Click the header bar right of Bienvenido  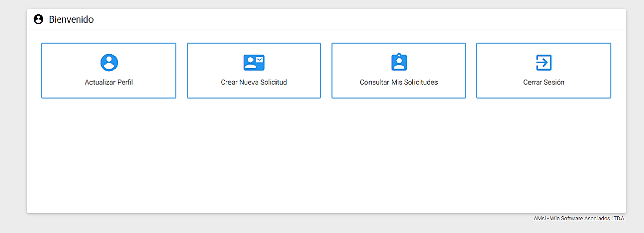point(358,19)
